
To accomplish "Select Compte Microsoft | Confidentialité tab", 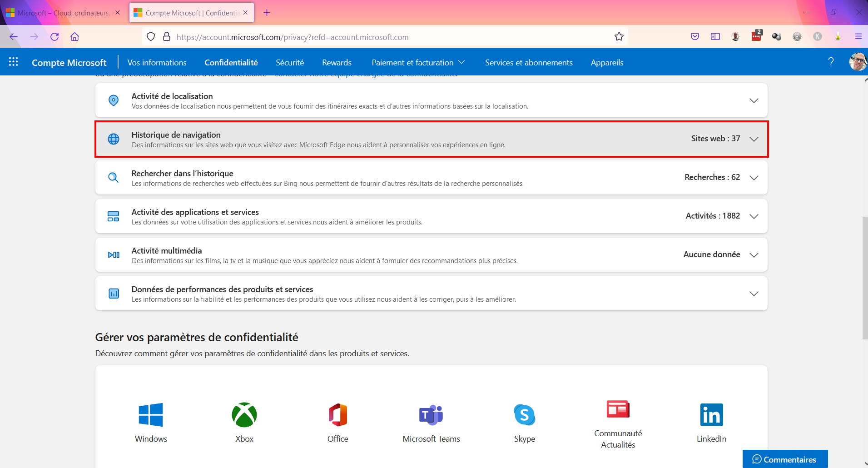I will pyautogui.click(x=192, y=13).
